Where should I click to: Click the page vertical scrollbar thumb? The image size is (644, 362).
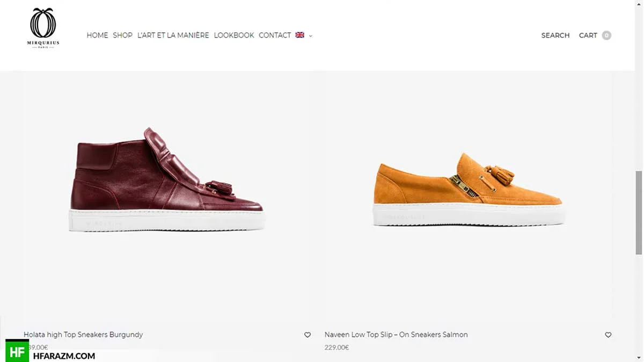click(639, 213)
